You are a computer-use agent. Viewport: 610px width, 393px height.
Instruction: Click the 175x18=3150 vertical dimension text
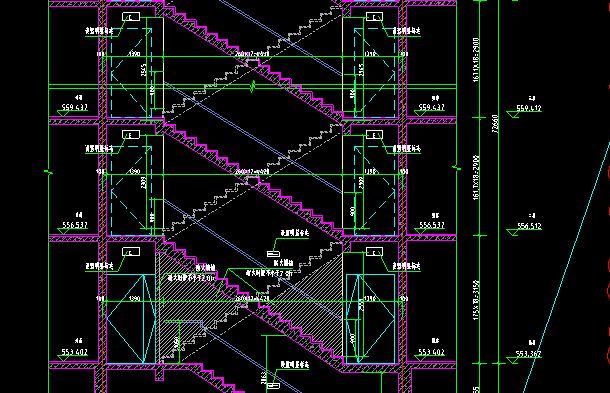(x=476, y=300)
